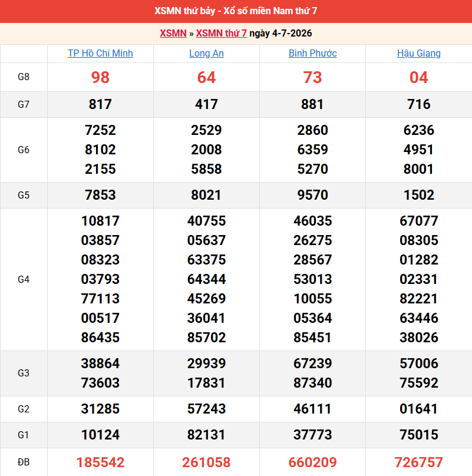Select G5 number 1502 for Hậu Giang
Screen dimensions: 472x476
(x=418, y=195)
